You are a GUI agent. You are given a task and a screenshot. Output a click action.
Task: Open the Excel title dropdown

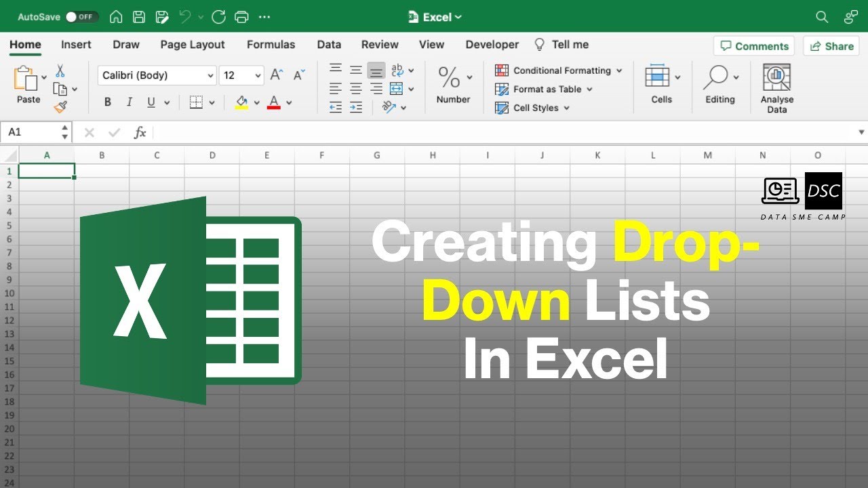(x=435, y=17)
